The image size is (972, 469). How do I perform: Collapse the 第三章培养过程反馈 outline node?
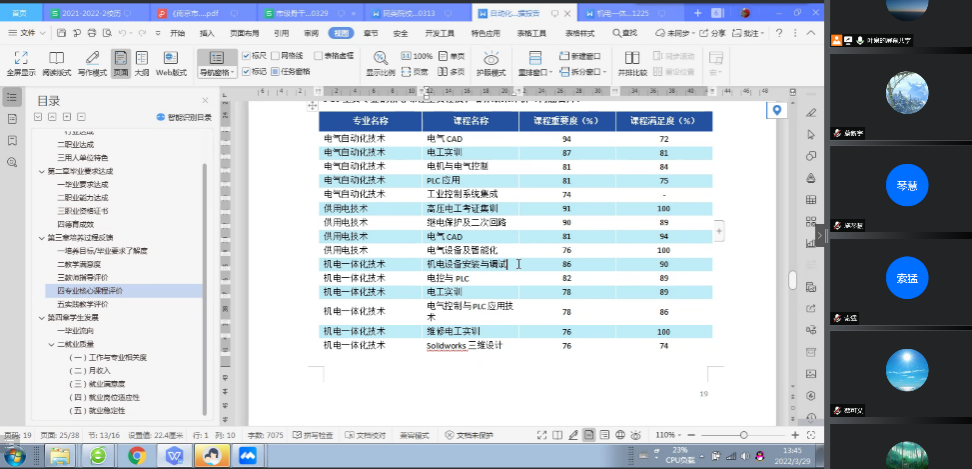coord(40,238)
